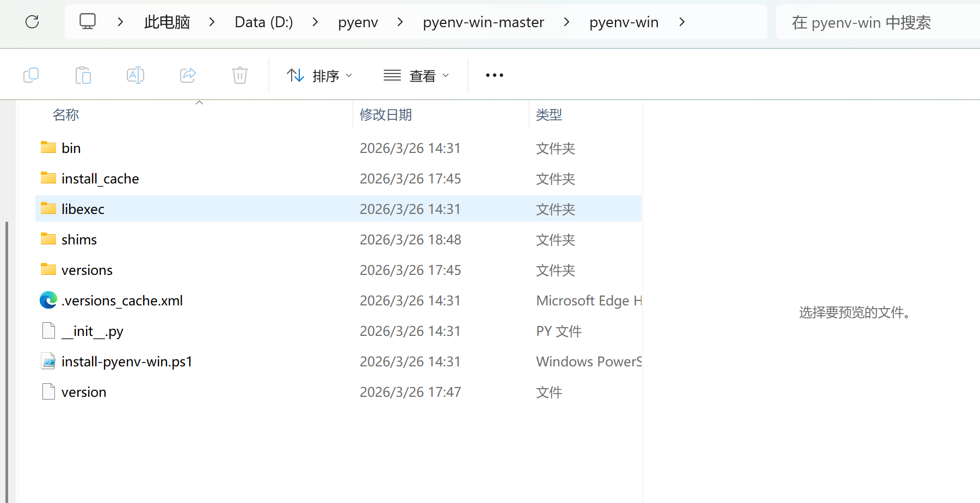Click date 2026/3/26 14:31 of __init__.py

(x=410, y=331)
